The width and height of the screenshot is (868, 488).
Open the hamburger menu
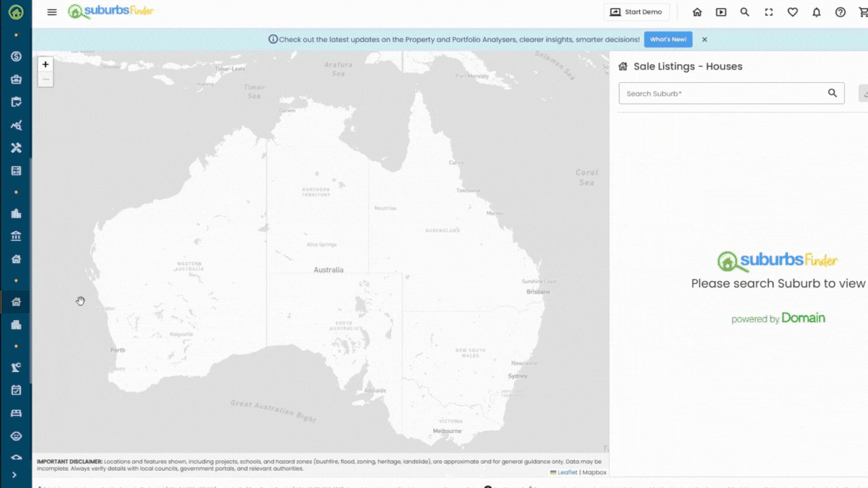pyautogui.click(x=52, y=12)
